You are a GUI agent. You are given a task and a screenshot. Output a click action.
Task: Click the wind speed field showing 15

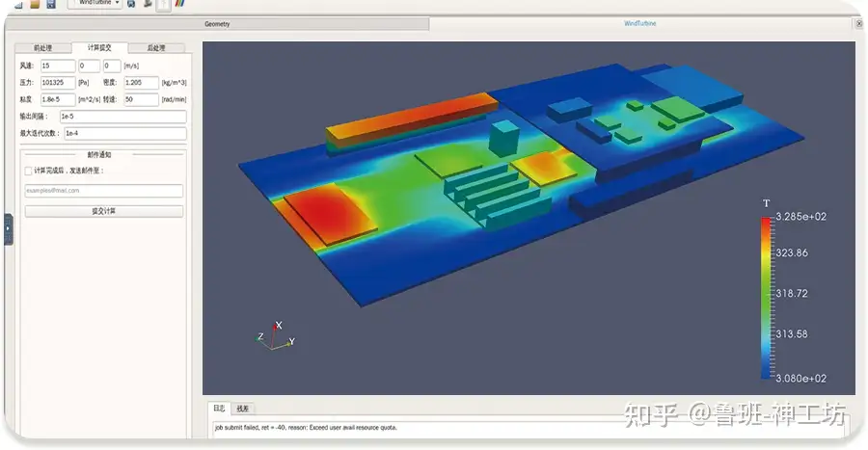point(58,66)
